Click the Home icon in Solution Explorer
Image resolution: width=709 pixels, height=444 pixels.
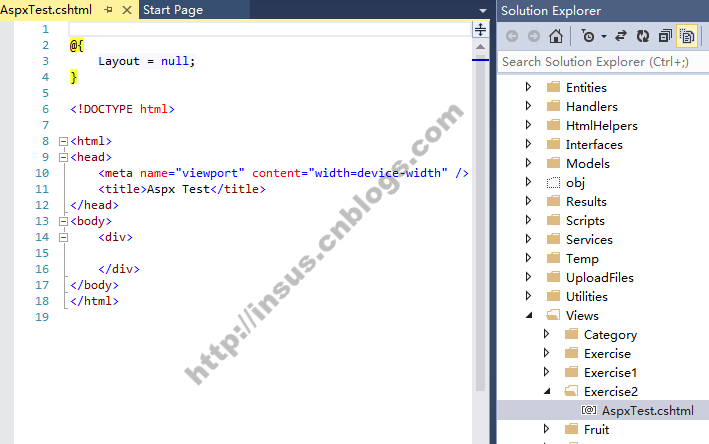tap(556, 36)
